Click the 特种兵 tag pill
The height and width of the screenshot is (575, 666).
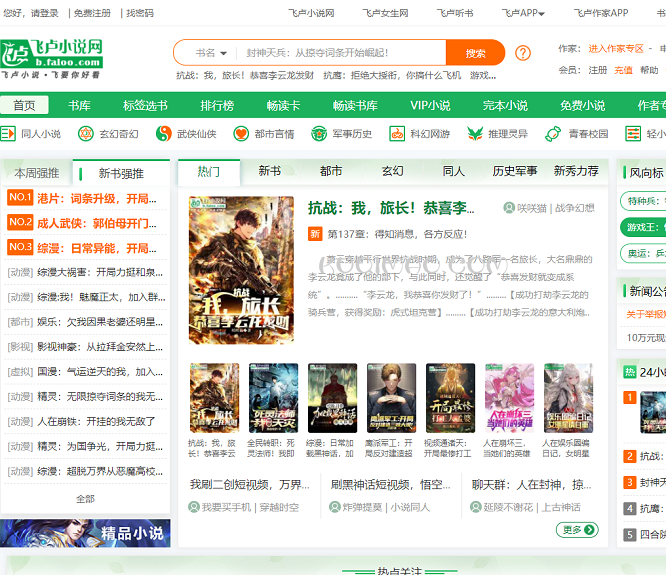pos(643,201)
